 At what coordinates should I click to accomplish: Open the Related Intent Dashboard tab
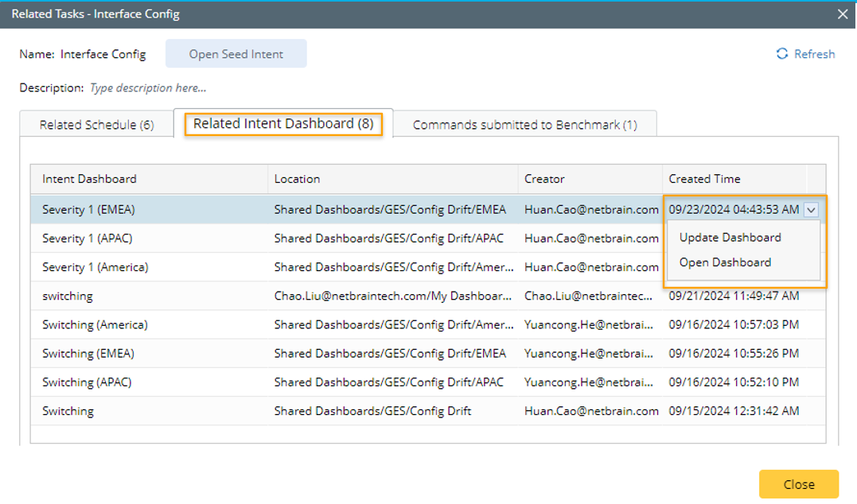pos(283,124)
